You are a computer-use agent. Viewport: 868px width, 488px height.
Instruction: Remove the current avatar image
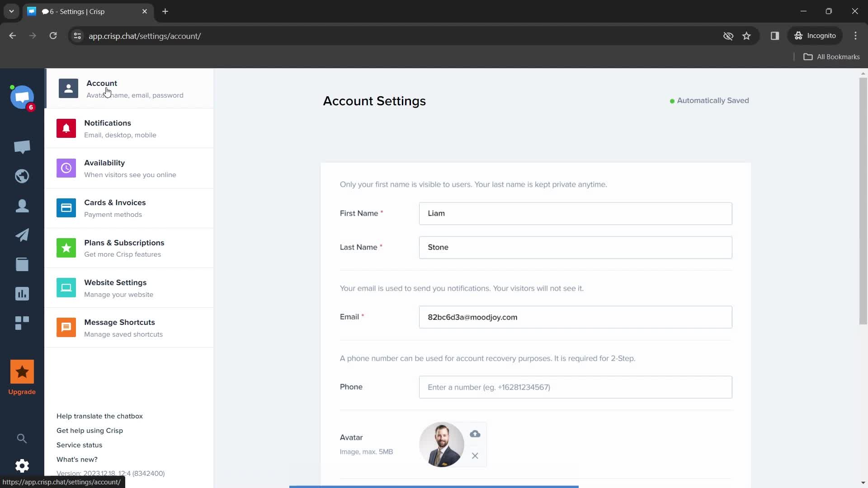point(475,456)
